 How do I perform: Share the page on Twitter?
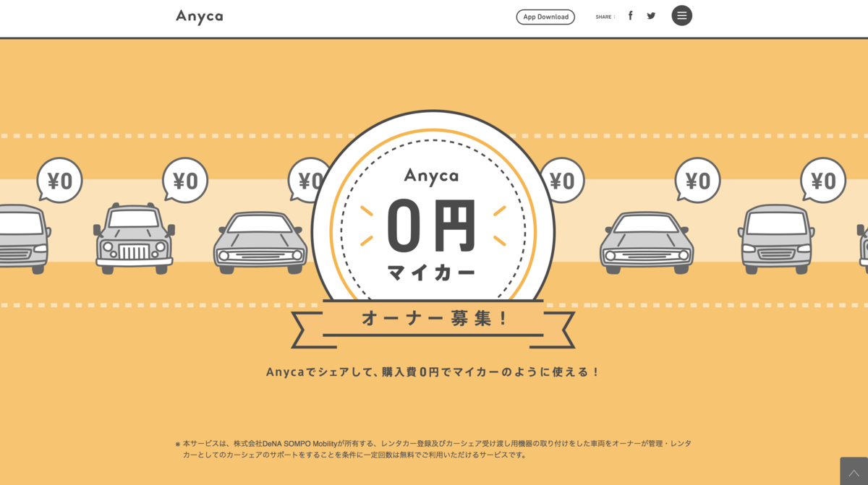[x=651, y=16]
